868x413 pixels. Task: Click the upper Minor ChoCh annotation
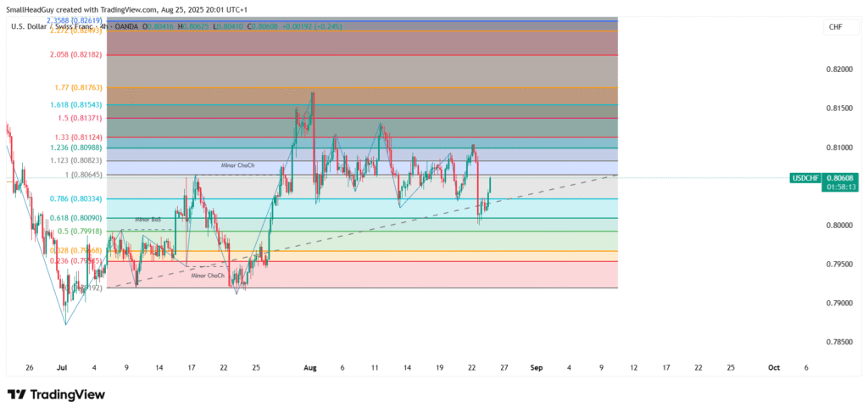click(237, 165)
